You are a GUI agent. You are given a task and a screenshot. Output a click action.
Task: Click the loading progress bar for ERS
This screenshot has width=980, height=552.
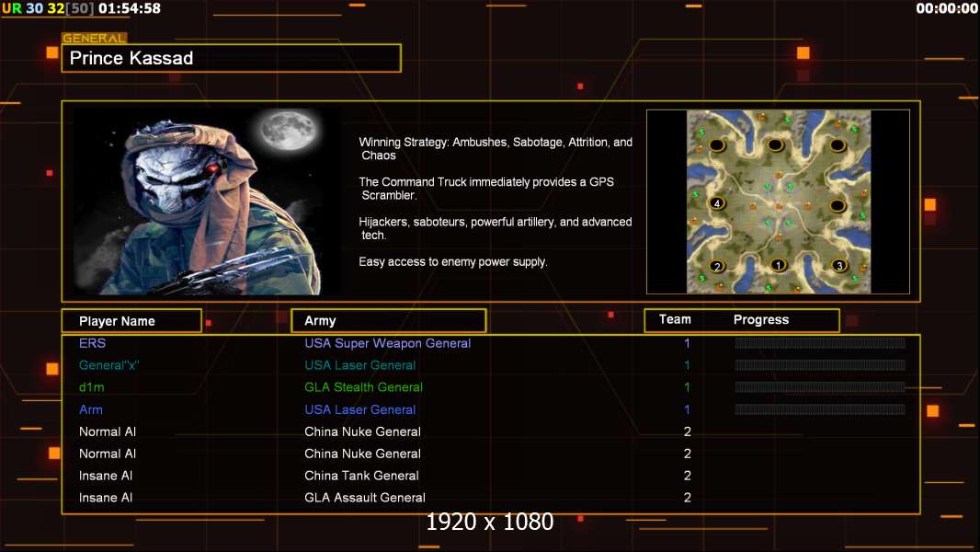click(x=820, y=342)
